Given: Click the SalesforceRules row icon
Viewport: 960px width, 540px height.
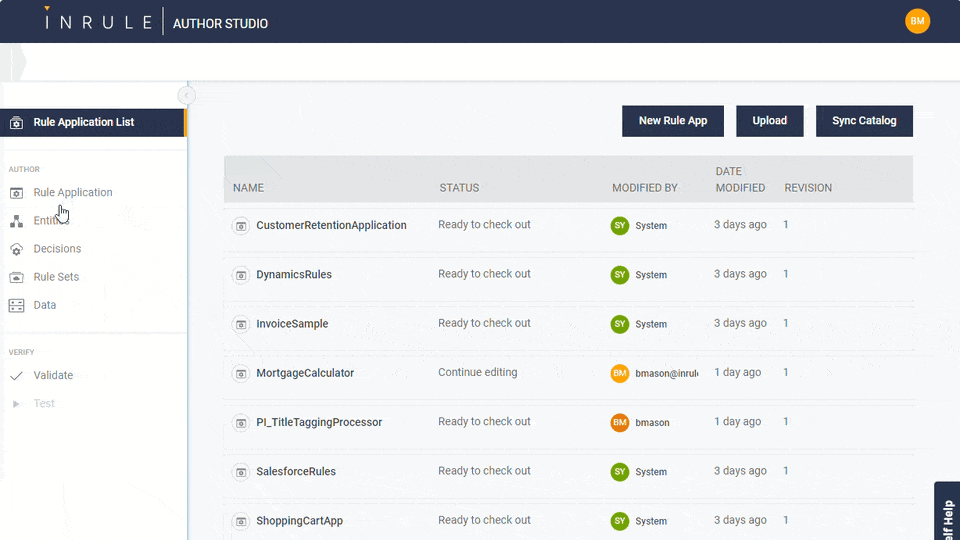Looking at the screenshot, I should pyautogui.click(x=241, y=472).
